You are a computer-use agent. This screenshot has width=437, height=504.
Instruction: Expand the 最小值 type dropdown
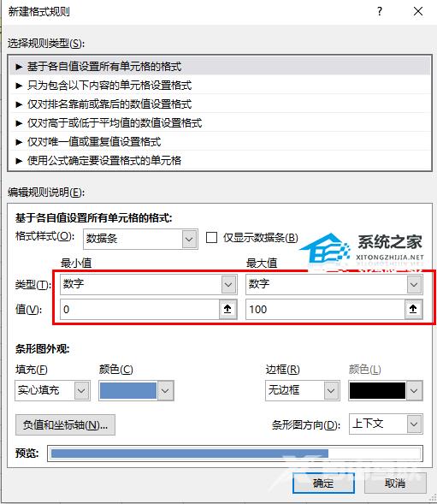point(149,284)
